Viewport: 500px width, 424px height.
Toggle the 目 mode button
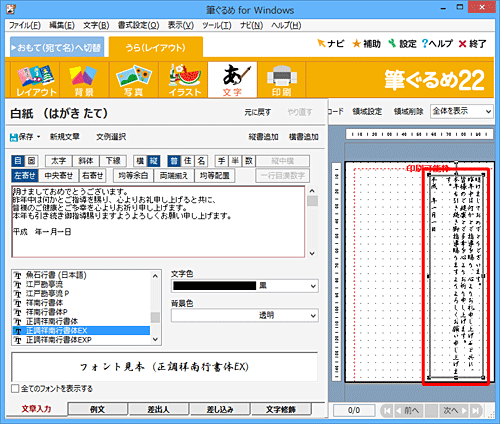(18, 161)
